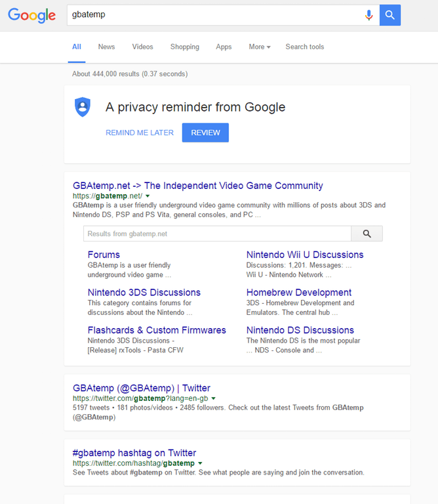This screenshot has width=438, height=504.
Task: Switch to the Videos tab
Action: click(142, 47)
